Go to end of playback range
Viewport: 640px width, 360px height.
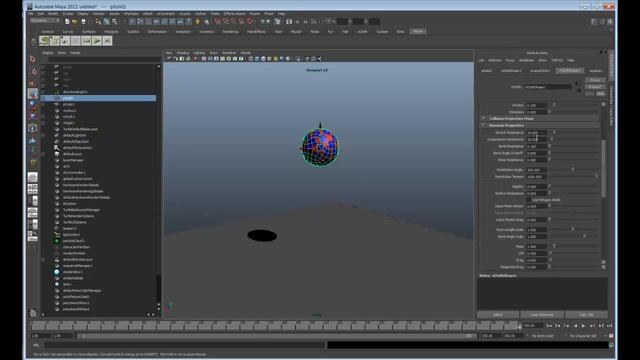609,326
